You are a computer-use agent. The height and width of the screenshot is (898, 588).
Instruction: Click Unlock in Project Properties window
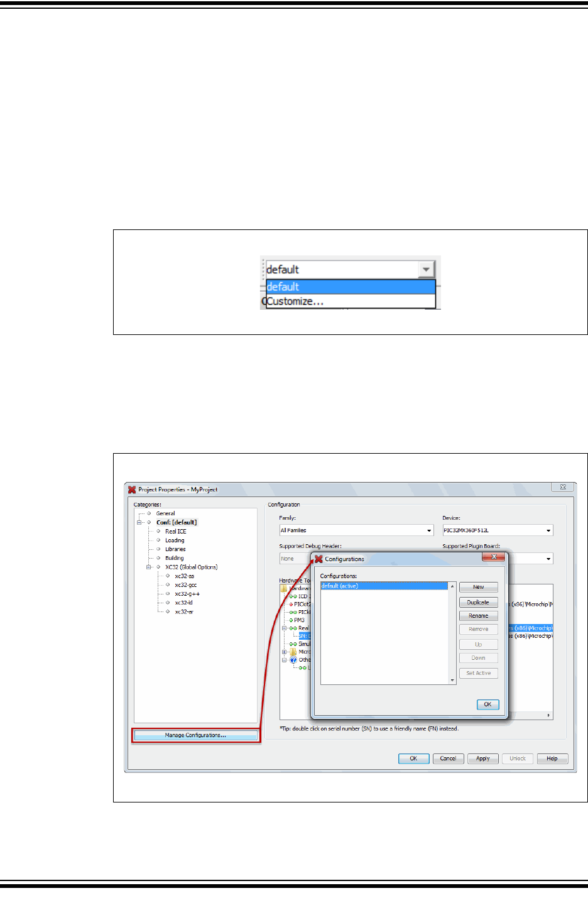518,758
